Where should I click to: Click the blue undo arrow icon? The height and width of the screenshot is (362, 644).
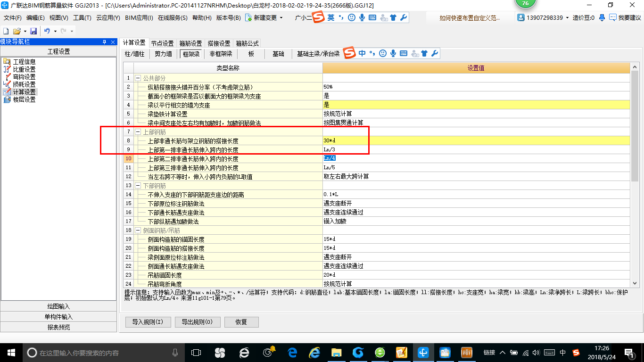click(47, 31)
